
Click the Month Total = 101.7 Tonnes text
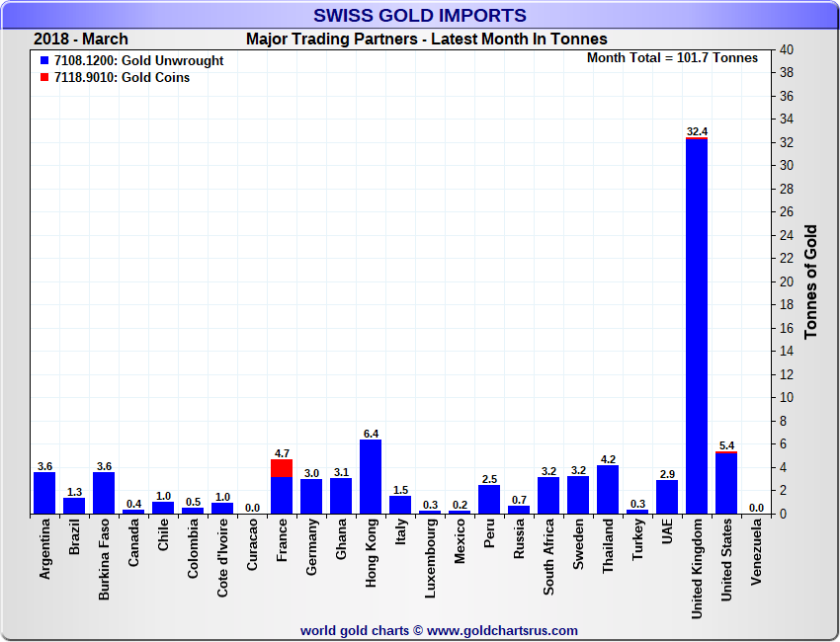pyautogui.click(x=672, y=58)
